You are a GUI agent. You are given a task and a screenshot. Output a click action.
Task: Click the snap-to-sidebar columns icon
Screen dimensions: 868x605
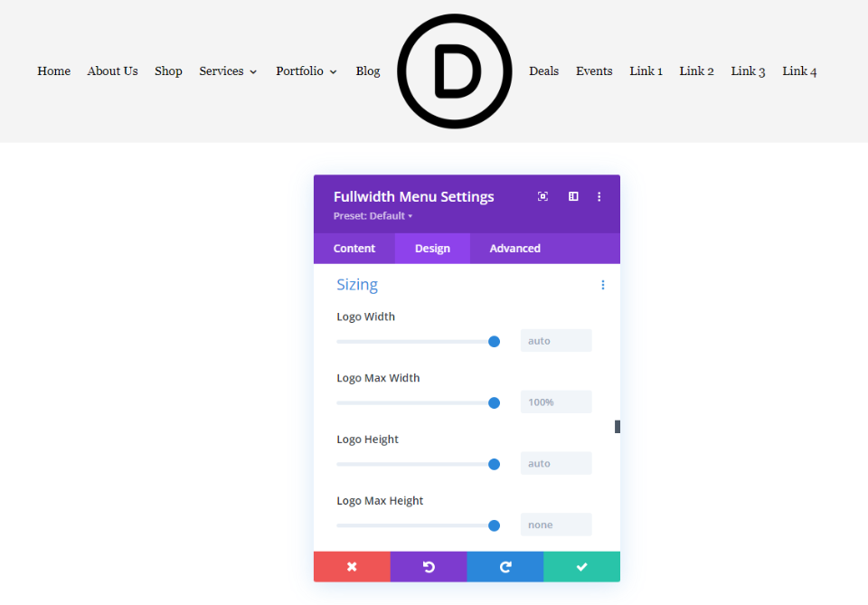click(x=573, y=196)
